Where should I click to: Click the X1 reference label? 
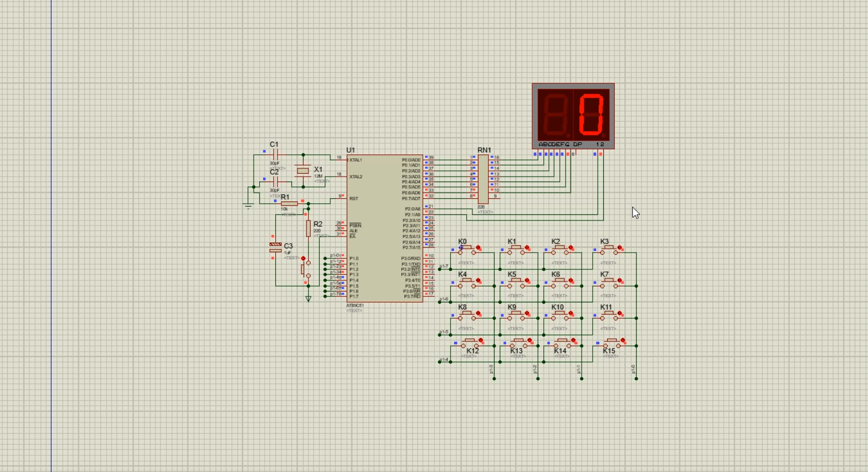click(318, 169)
